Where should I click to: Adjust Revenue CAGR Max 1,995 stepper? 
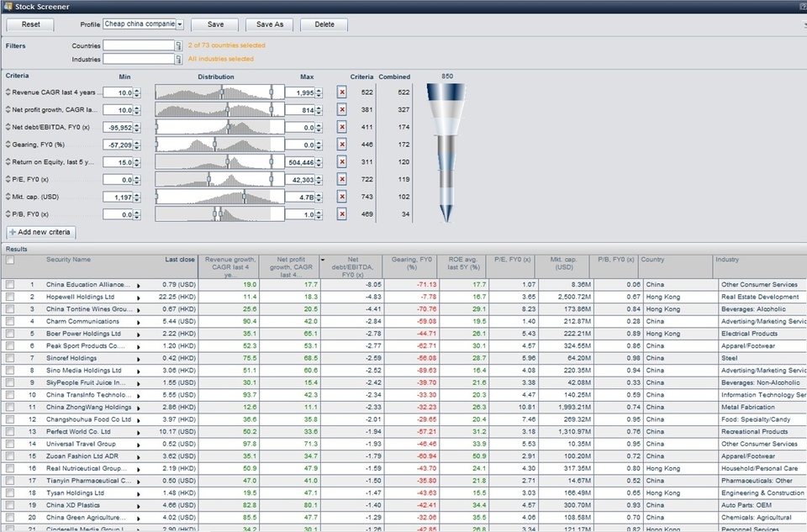coord(319,93)
